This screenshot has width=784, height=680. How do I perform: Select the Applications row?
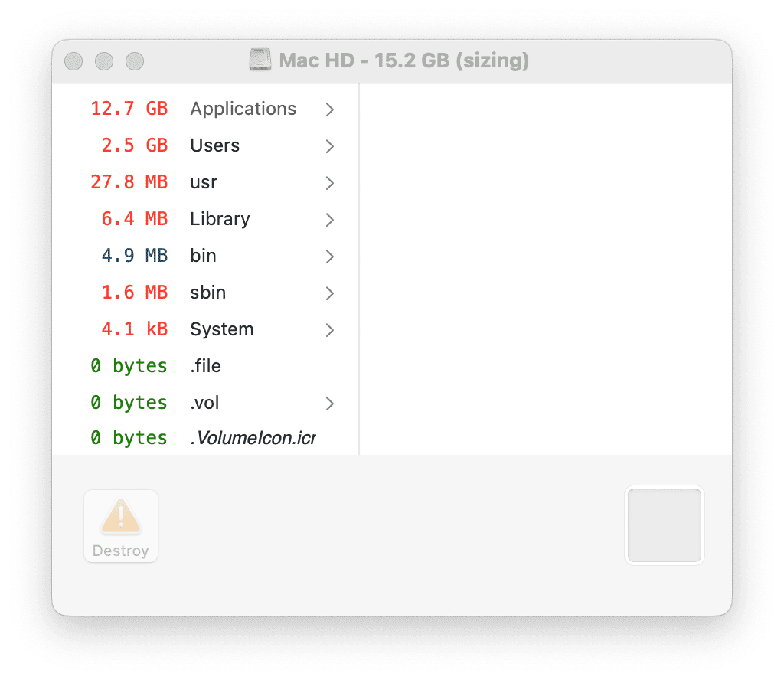[x=206, y=109]
